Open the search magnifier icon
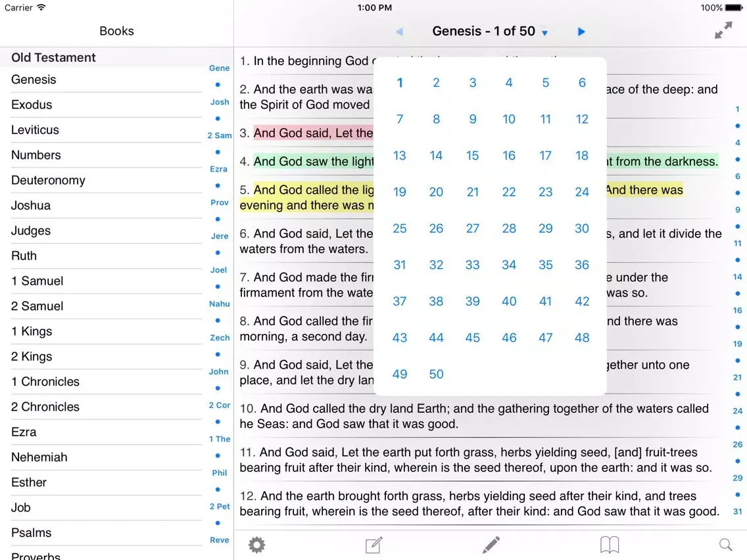This screenshot has width=747, height=560. pos(725,545)
